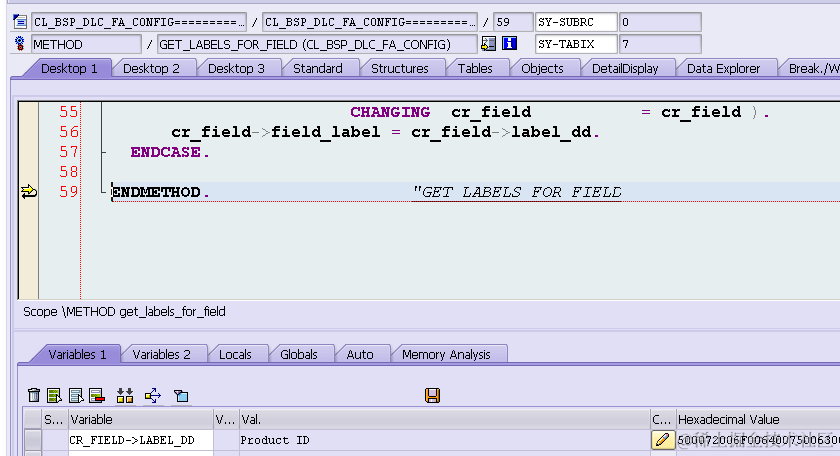Click the ENDMETHOD statement on line 59
The image size is (840, 456).
coord(161,192)
